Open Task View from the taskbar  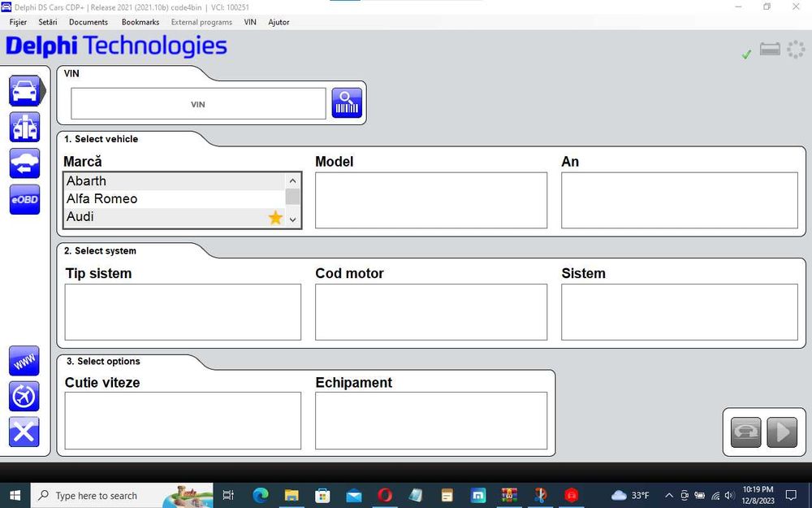point(228,496)
